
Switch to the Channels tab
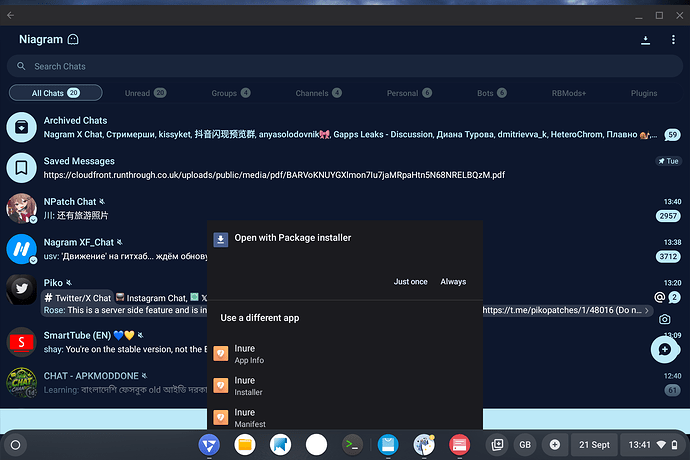point(319,93)
